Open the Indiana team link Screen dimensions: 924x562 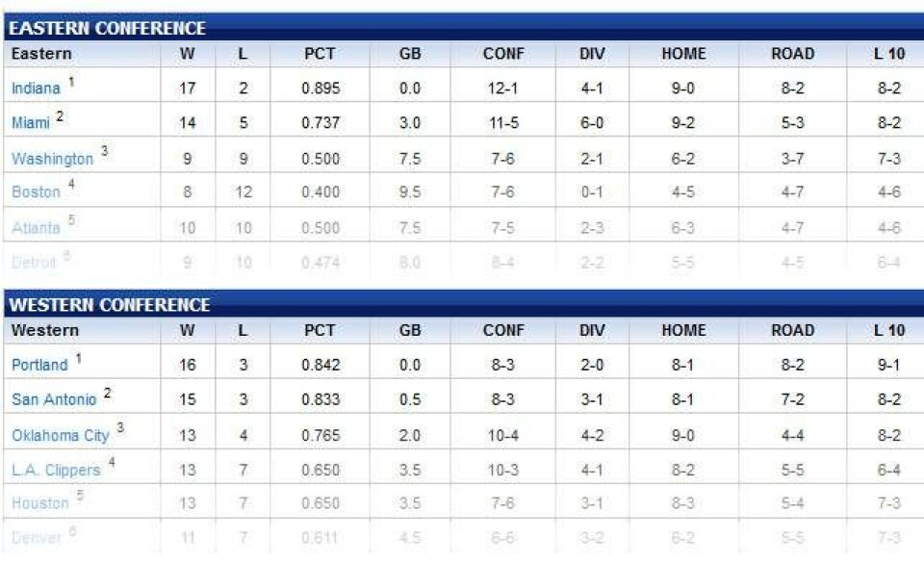coord(36,89)
